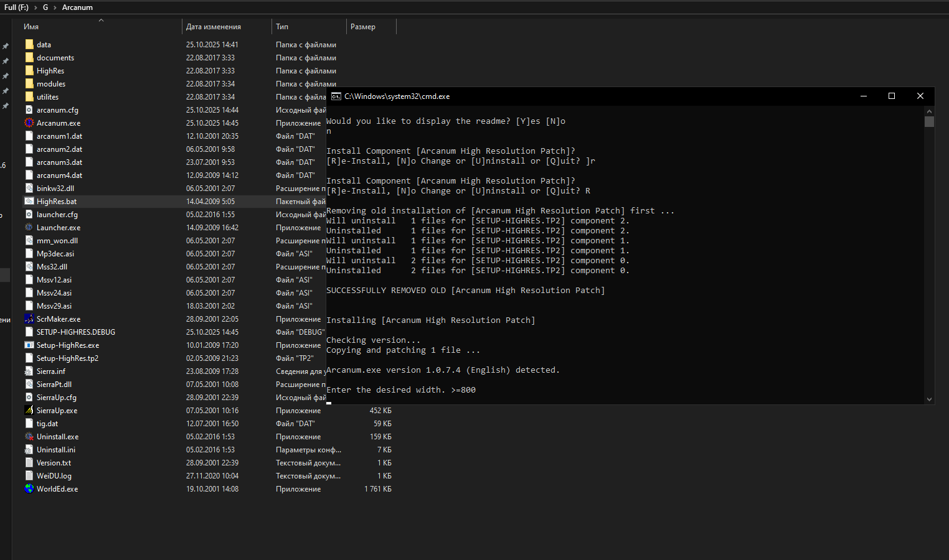The width and height of the screenshot is (949, 560).
Task: Sort files by Дата изменения column header
Action: tap(214, 27)
